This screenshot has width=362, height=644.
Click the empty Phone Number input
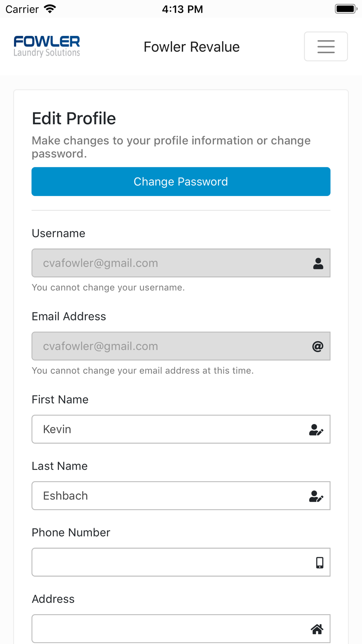181,562
